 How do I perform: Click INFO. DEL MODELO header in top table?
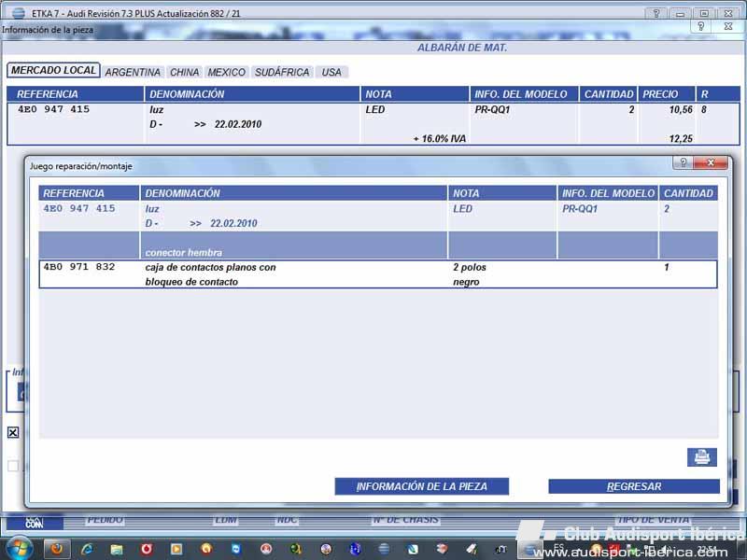point(524,94)
